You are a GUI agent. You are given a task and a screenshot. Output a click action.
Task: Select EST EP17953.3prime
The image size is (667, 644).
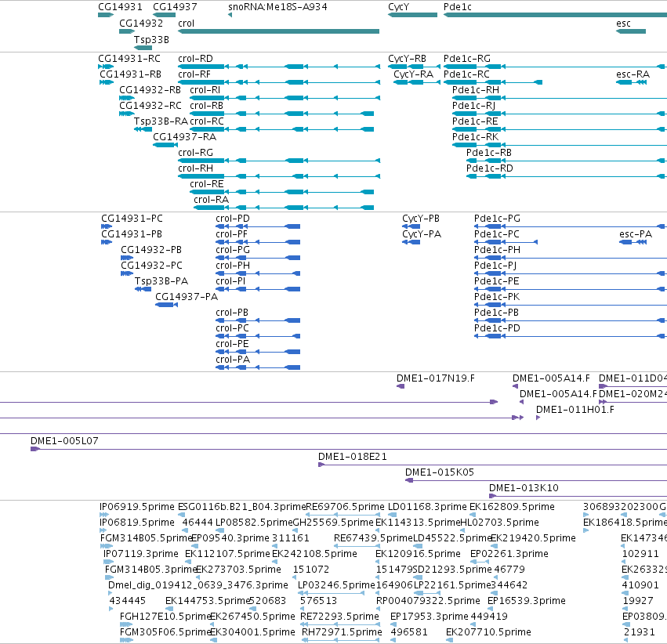pyautogui.click(x=393, y=624)
